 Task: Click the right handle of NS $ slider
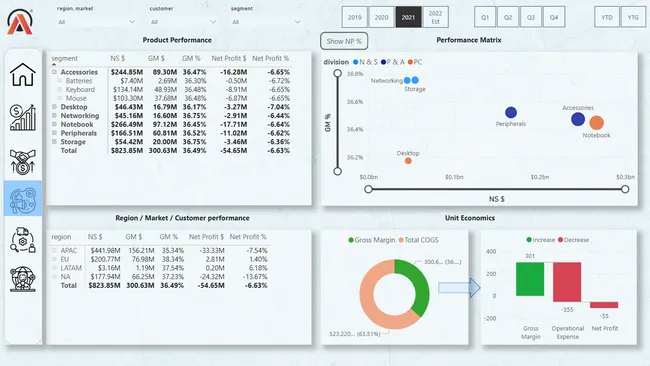pyautogui.click(x=625, y=189)
